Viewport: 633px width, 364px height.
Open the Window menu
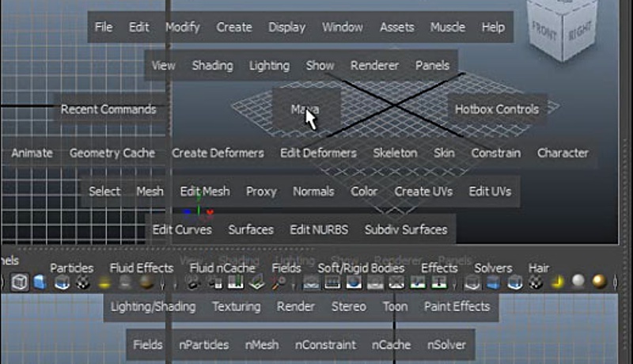click(x=343, y=27)
